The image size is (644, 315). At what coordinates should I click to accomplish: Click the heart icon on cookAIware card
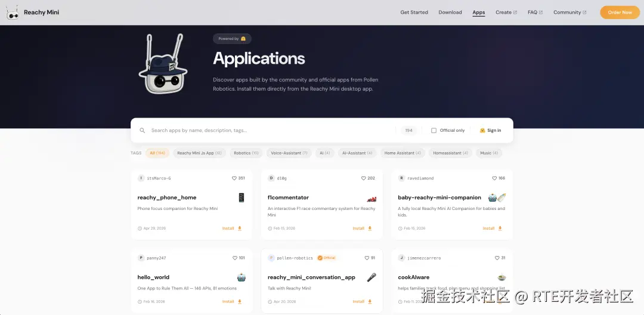click(x=497, y=258)
